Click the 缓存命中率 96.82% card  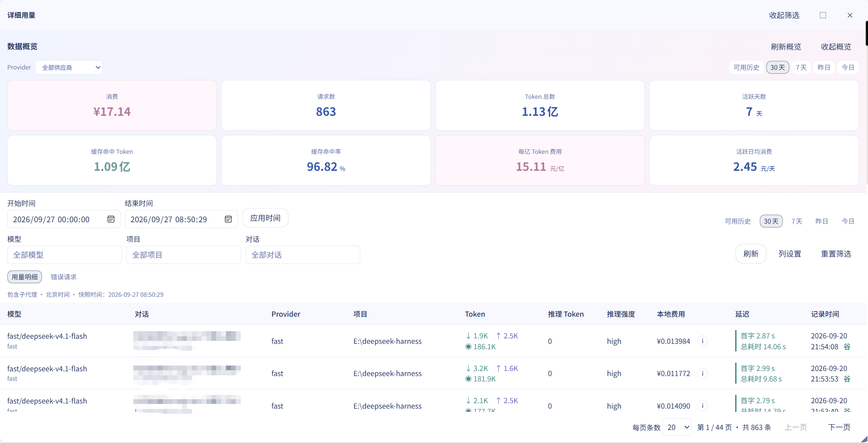pos(326,160)
